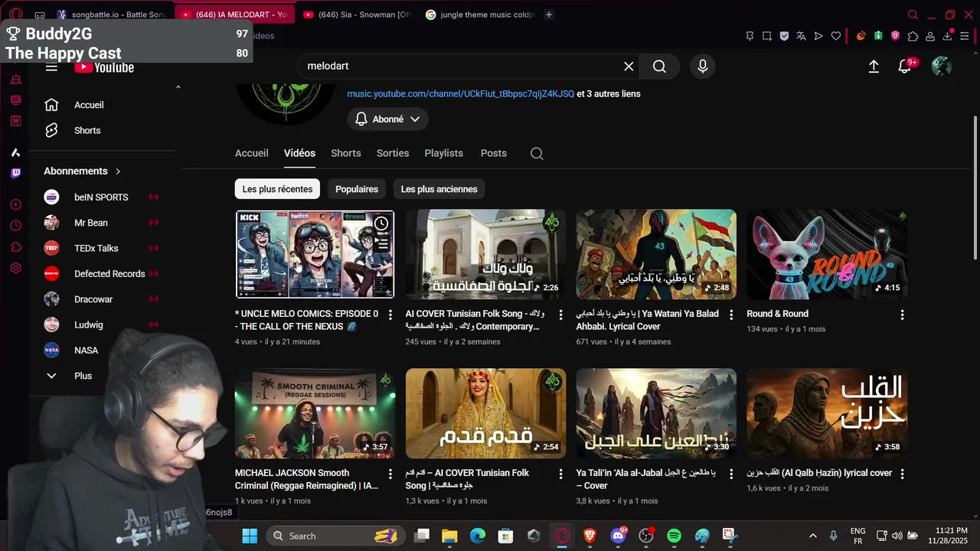This screenshot has height=551, width=980.
Task: Open the browser translate icon
Action: point(801,36)
